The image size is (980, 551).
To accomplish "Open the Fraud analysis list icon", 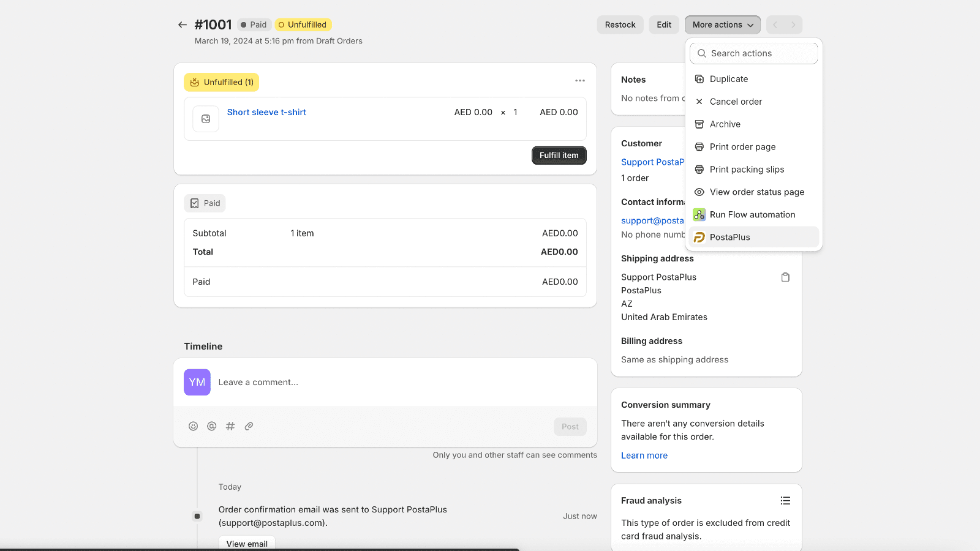I will coord(785,501).
